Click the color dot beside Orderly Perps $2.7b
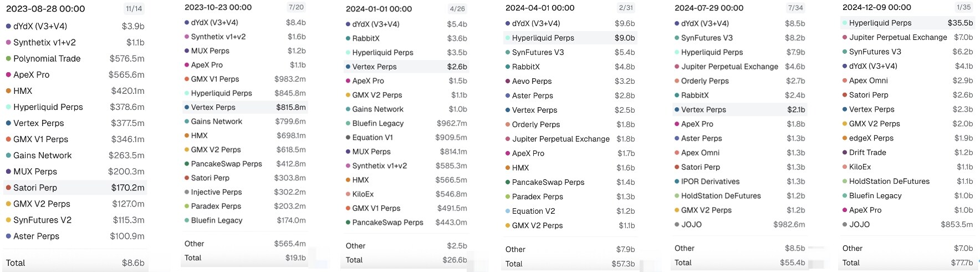 [677, 81]
